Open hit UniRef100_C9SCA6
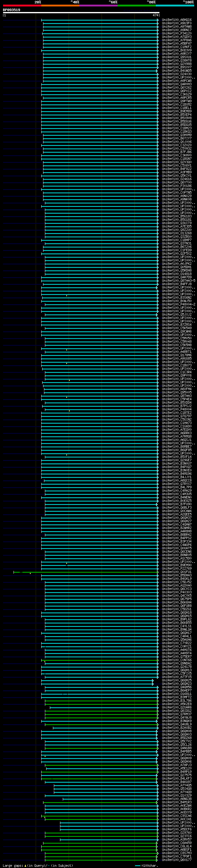This screenshot has height=868, width=197. tap(177, 816)
